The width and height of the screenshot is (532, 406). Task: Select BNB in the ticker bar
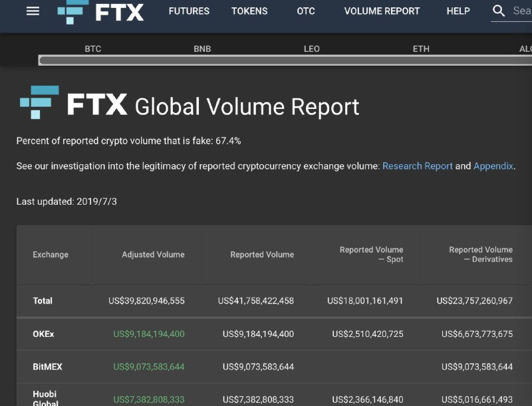point(202,49)
